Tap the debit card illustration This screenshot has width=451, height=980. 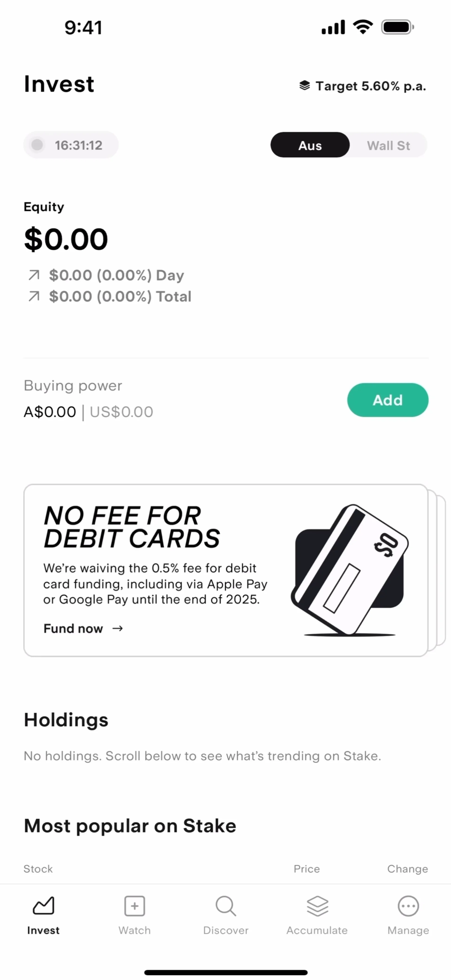coord(349,569)
